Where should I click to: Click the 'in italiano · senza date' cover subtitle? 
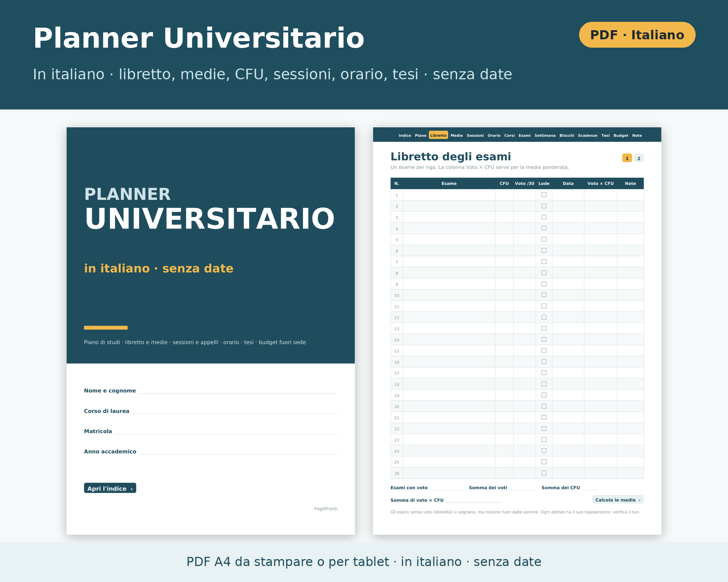pos(159,268)
